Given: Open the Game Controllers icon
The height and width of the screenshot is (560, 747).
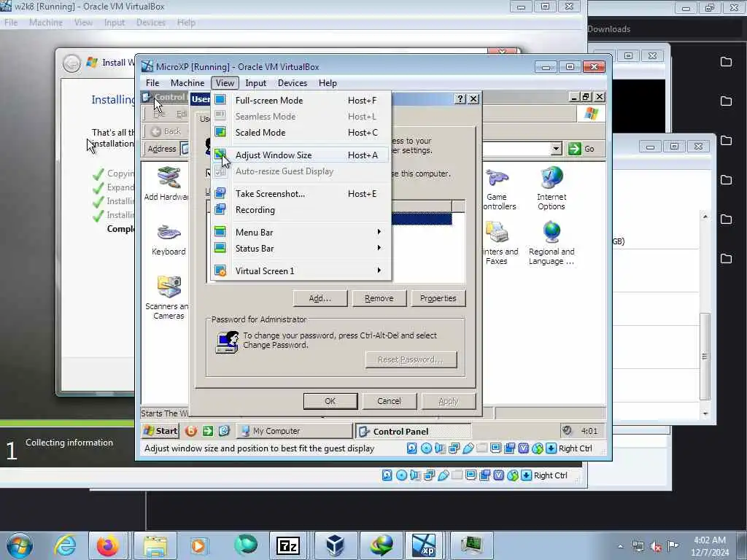Looking at the screenshot, I should (498, 189).
